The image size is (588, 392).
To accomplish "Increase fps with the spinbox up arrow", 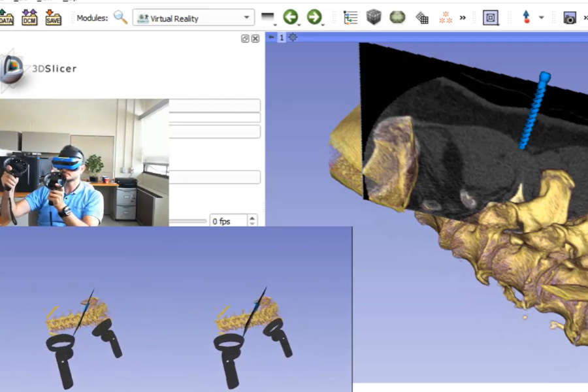I will (x=252, y=218).
